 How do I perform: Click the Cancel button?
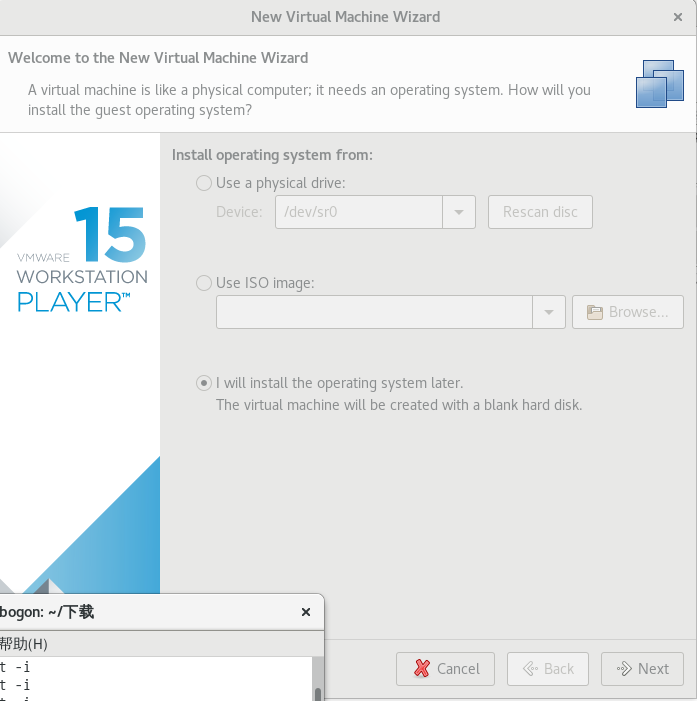coord(445,669)
